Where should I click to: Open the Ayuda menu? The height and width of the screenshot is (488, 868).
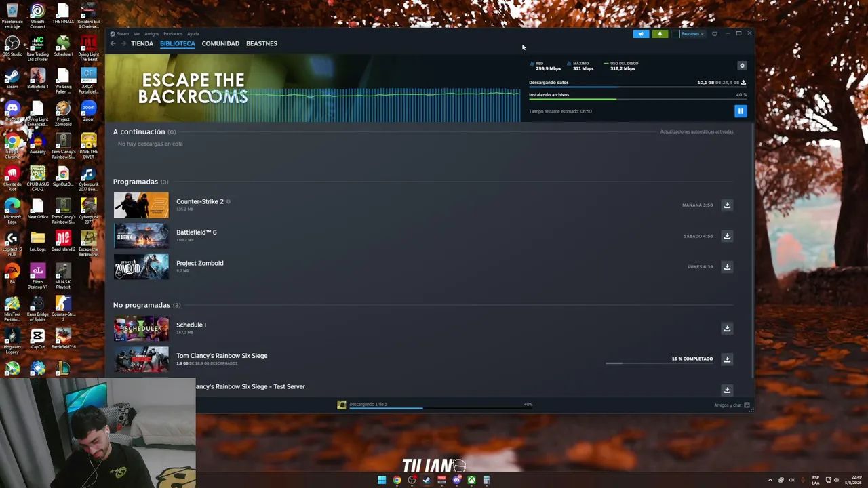[x=193, y=34]
